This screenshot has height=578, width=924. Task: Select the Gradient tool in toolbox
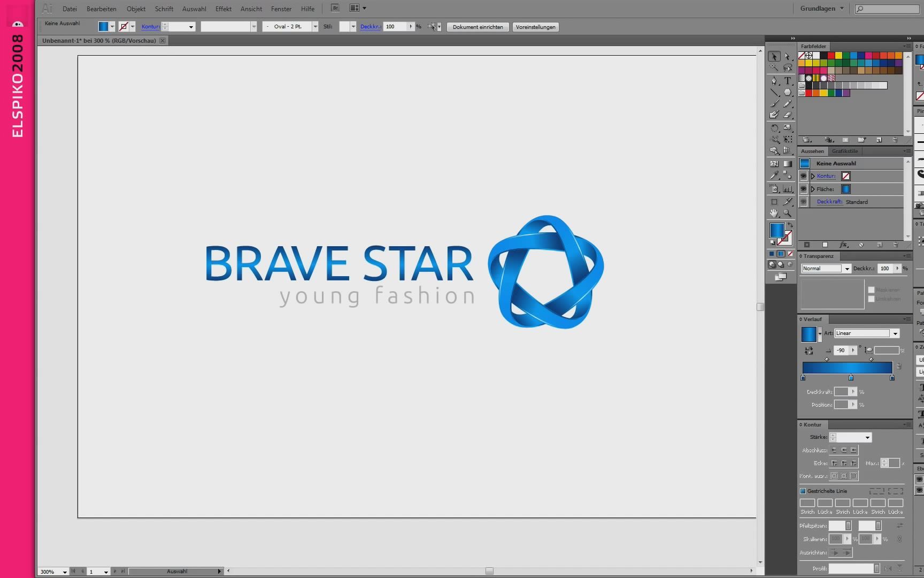(x=788, y=164)
